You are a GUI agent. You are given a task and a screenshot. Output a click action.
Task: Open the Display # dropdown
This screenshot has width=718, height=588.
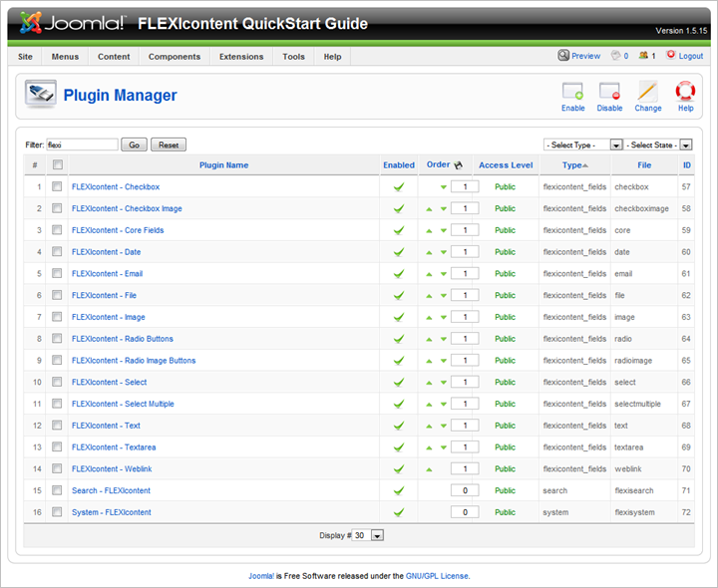click(368, 535)
